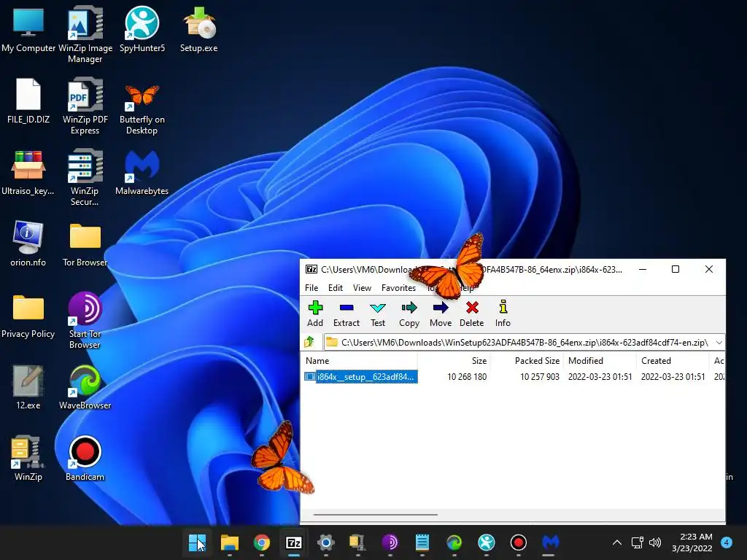Screen dimensions: 747x560
Task: Click the packed size value 10 257 903
Action: [539, 377]
